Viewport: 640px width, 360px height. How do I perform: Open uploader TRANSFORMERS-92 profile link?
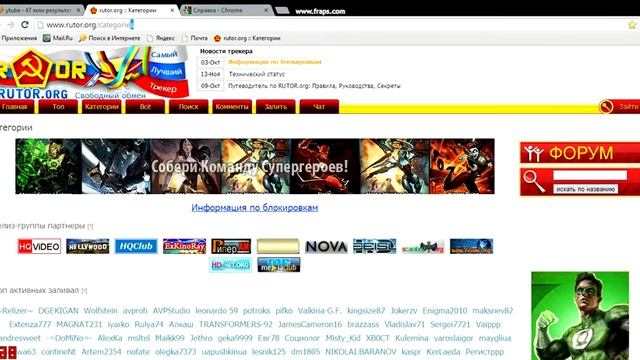point(236,324)
